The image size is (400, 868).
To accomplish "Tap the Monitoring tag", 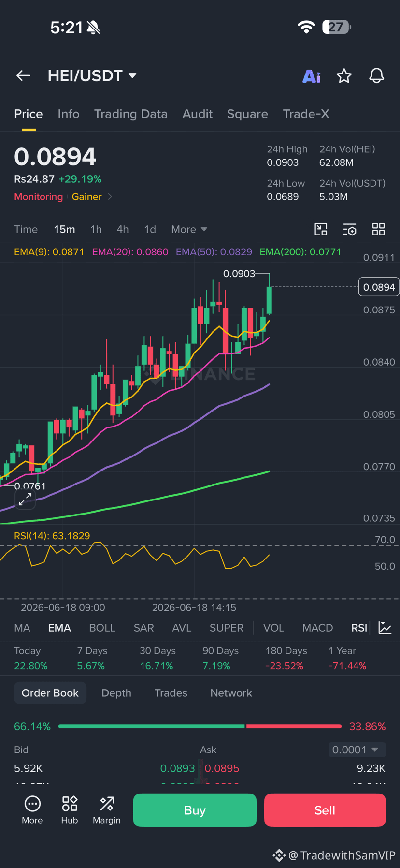I will pyautogui.click(x=39, y=197).
